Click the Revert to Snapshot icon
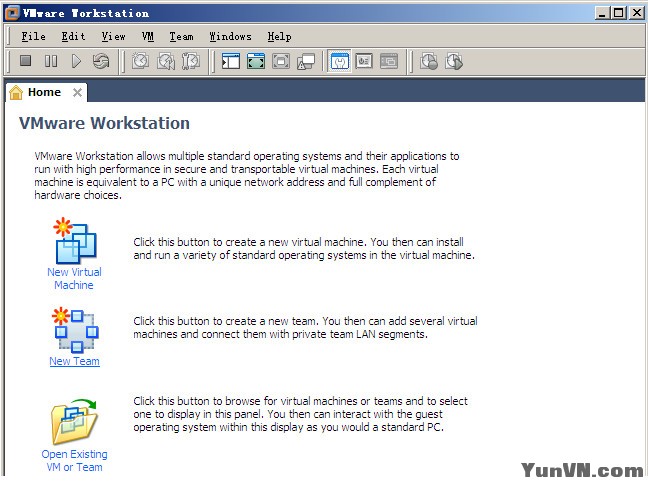 (x=166, y=61)
